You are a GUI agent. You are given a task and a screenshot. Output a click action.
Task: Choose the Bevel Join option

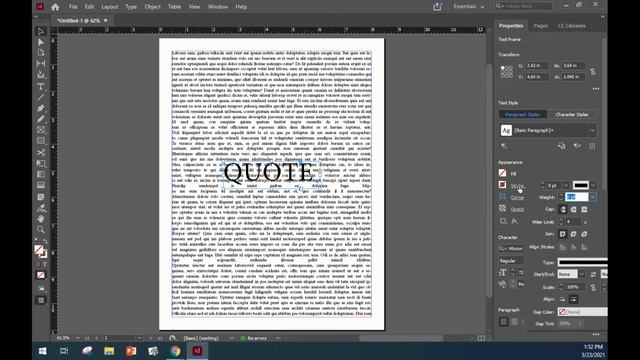(584, 234)
